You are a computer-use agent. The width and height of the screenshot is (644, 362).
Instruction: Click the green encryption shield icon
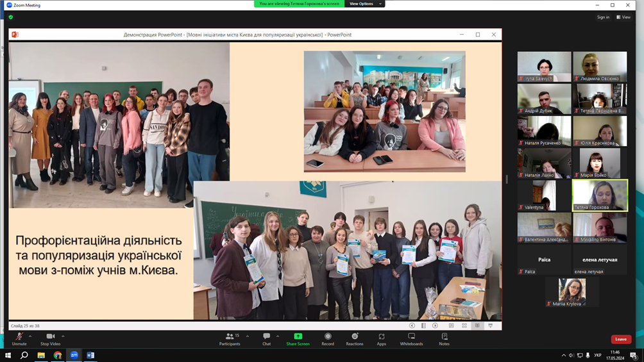[11, 17]
